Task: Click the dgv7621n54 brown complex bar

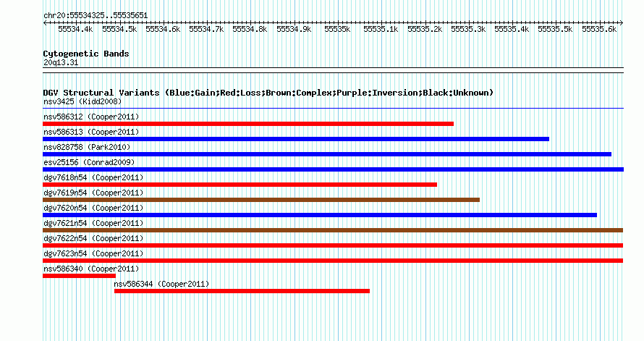Action: (333, 230)
